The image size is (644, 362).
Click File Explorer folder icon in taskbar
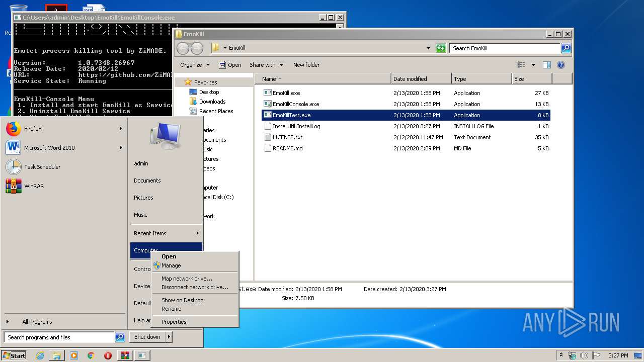56,355
